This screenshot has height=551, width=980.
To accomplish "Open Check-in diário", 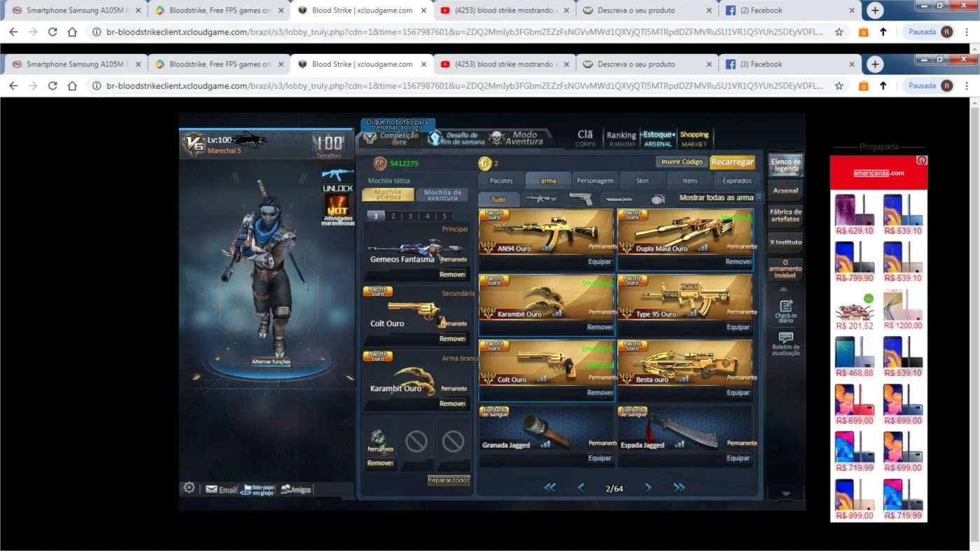I will coord(785,311).
